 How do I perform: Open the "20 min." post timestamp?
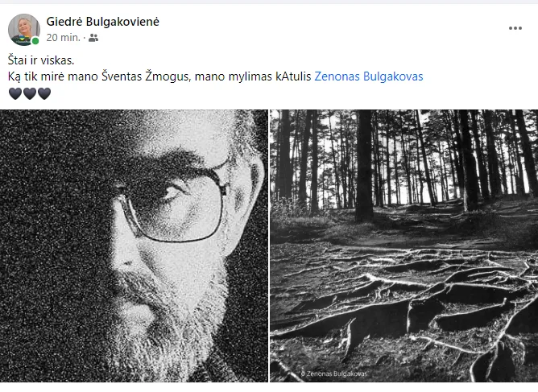click(x=63, y=37)
